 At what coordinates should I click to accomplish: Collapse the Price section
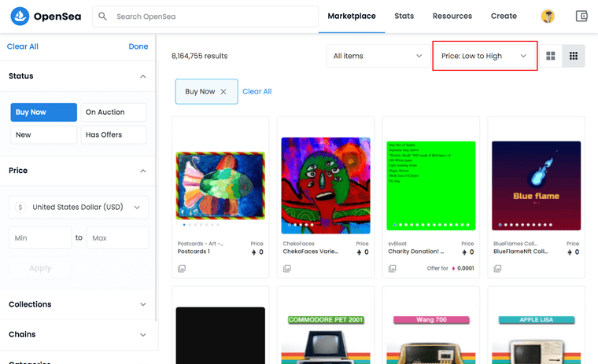(143, 171)
